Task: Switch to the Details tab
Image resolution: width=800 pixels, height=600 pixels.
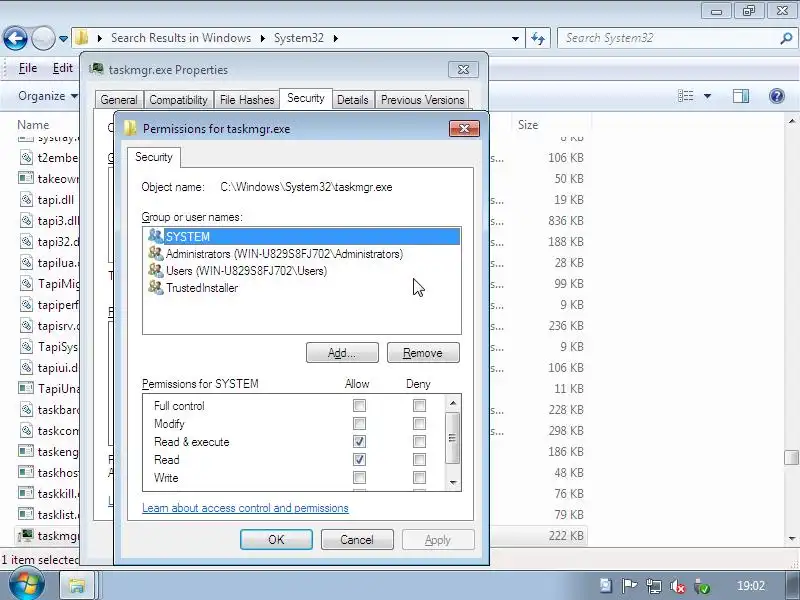Action: pyautogui.click(x=353, y=100)
